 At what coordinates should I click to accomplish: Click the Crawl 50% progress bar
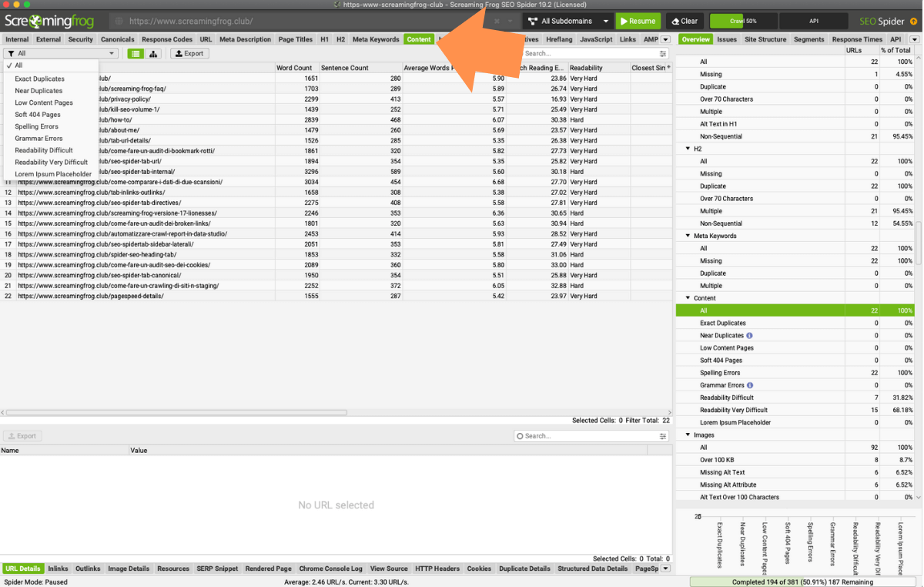click(743, 22)
